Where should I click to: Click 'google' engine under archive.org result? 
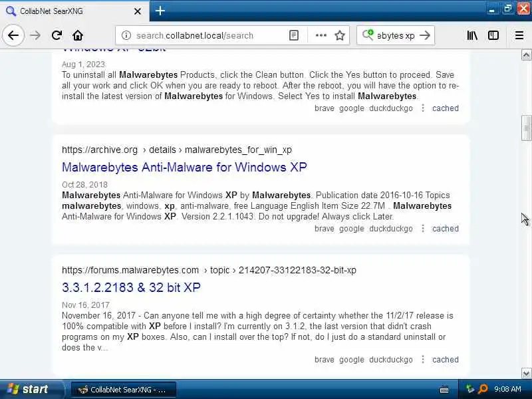pyautogui.click(x=352, y=229)
